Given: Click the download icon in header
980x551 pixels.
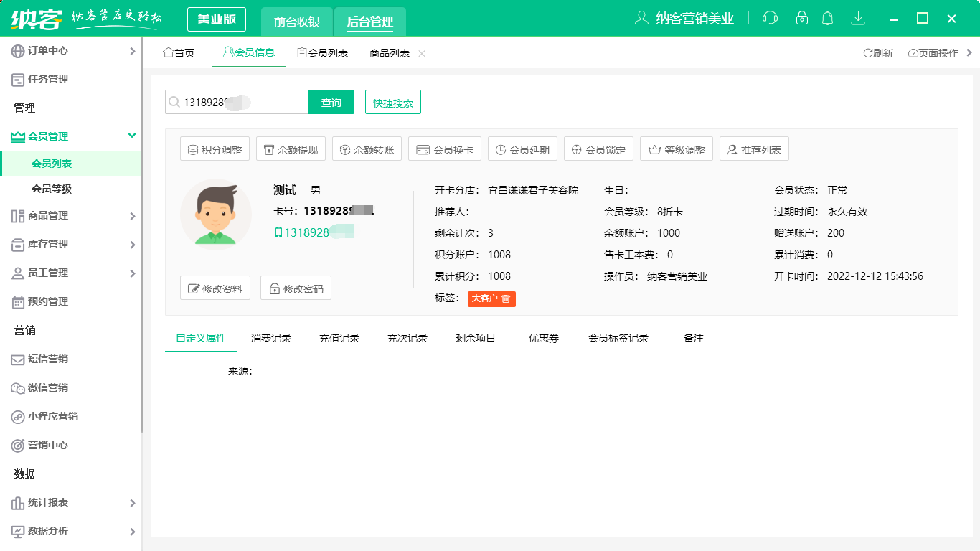Looking at the screenshot, I should (857, 19).
